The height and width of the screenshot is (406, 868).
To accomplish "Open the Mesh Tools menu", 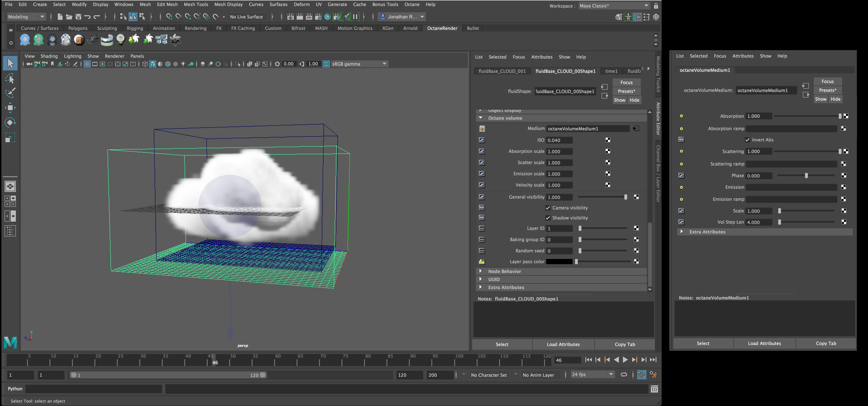I will coord(195,4).
